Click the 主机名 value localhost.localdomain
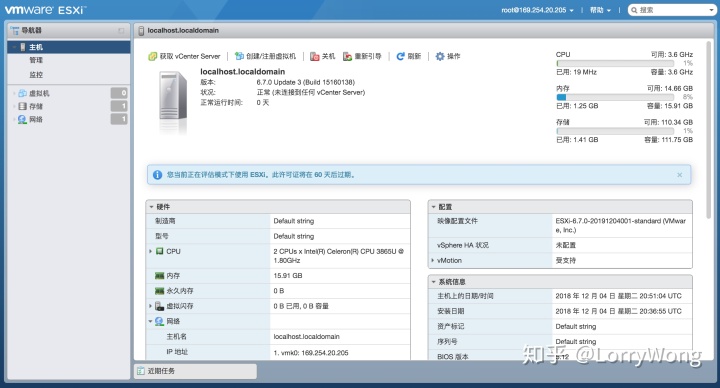The image size is (720, 388). [x=307, y=337]
